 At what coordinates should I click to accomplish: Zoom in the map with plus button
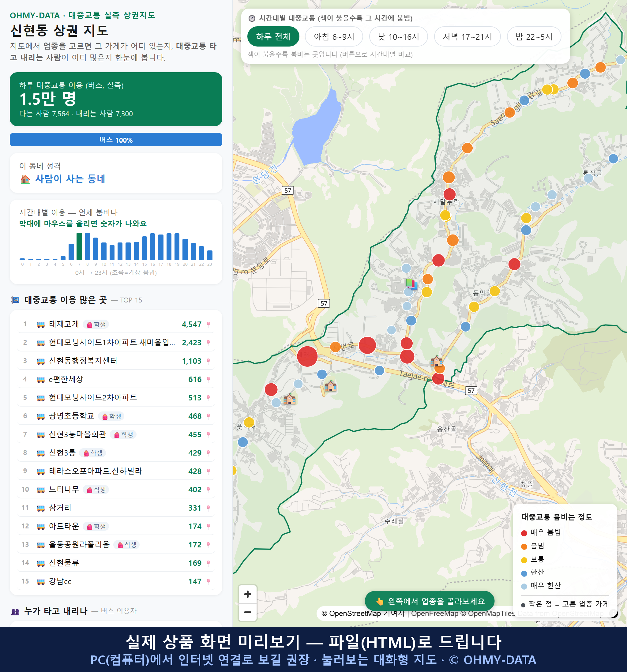[248, 594]
